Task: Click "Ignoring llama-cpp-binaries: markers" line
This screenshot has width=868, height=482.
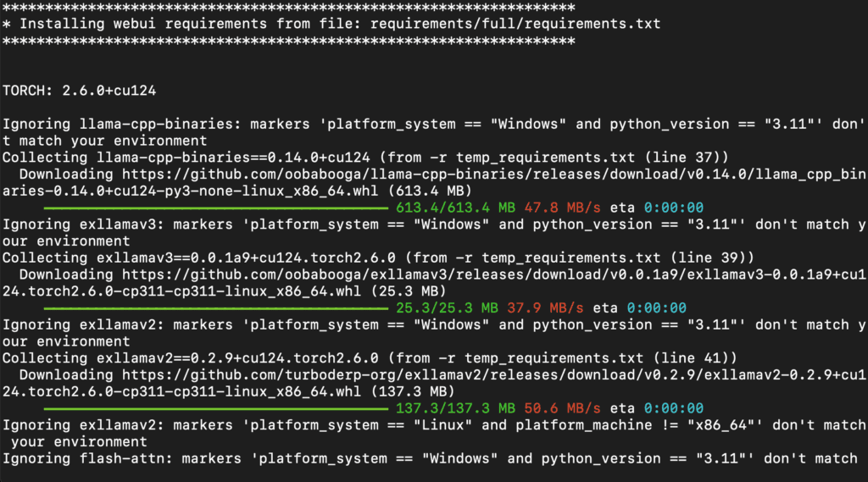Action: [433, 124]
